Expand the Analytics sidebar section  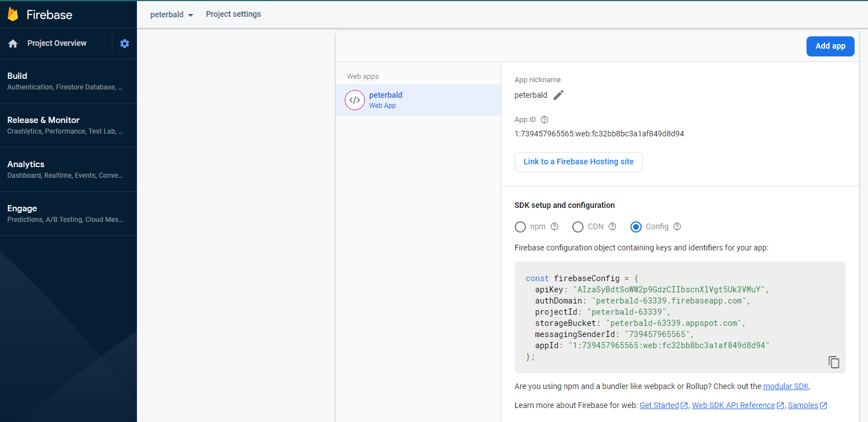click(x=68, y=169)
